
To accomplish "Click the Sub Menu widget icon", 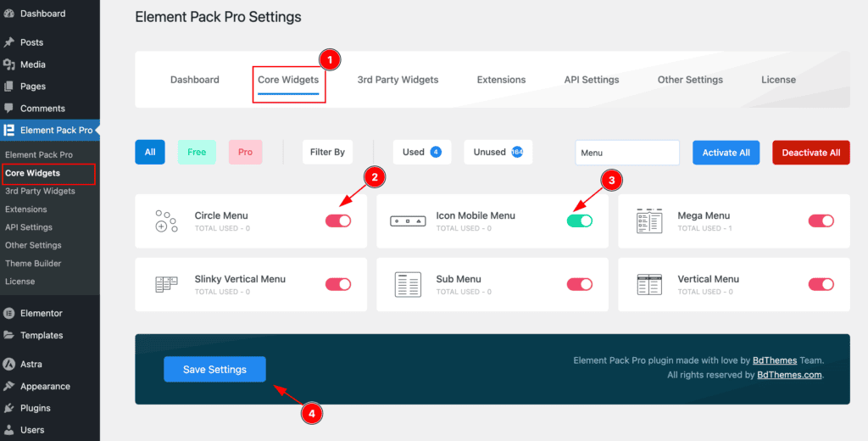I will pos(408,284).
